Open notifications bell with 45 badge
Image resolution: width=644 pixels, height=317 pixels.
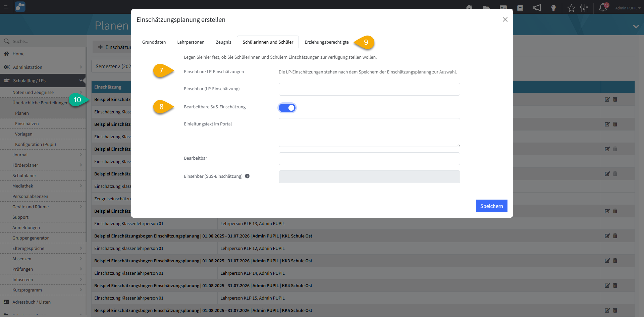tap(603, 7)
